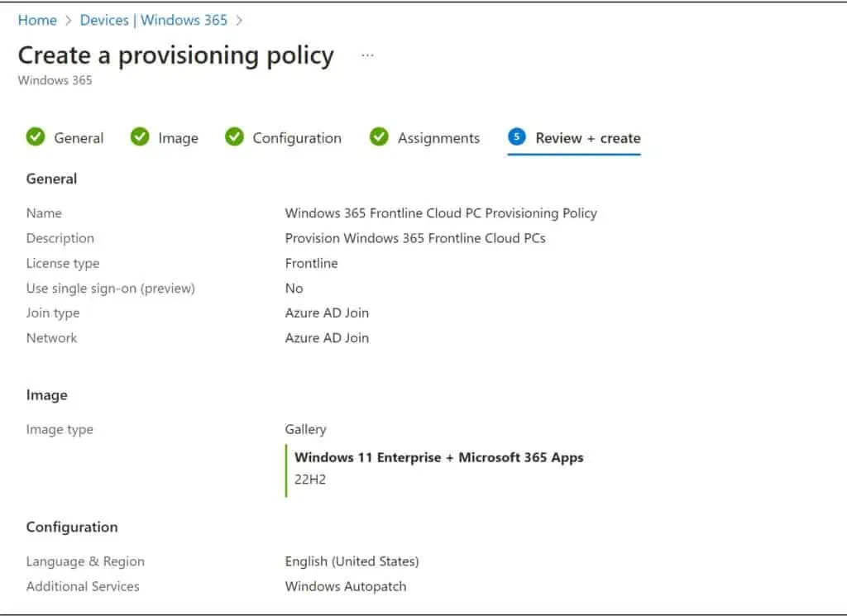Click the 'Use single sign-on (preview)' label
Viewport: 847px width, 616px height.
coord(111,289)
